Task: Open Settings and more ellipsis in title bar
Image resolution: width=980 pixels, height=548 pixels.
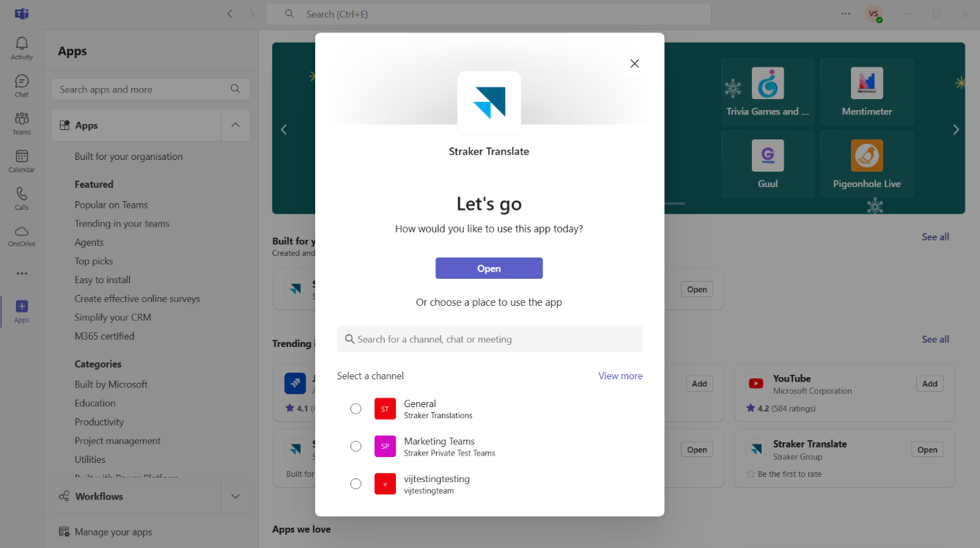Action: pyautogui.click(x=847, y=14)
